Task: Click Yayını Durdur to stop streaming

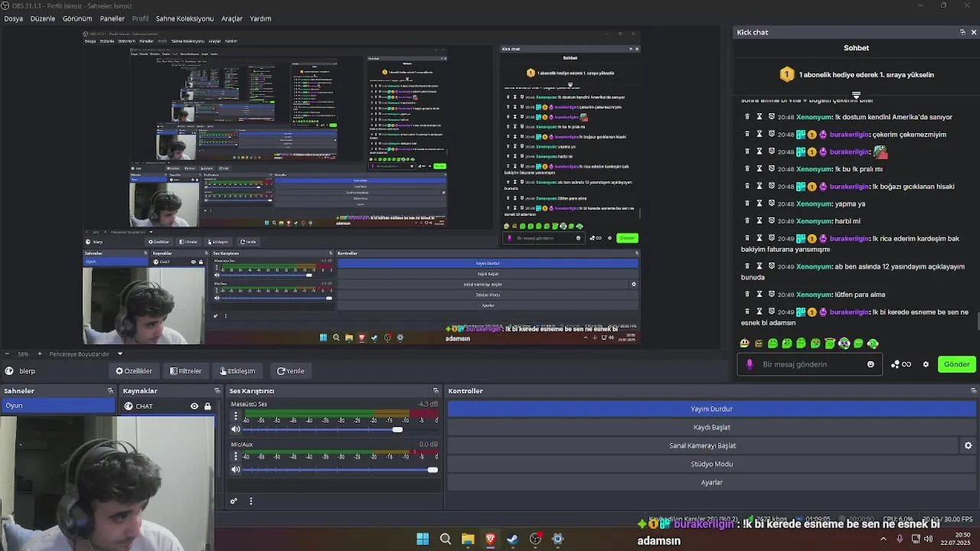Action: 711,409
